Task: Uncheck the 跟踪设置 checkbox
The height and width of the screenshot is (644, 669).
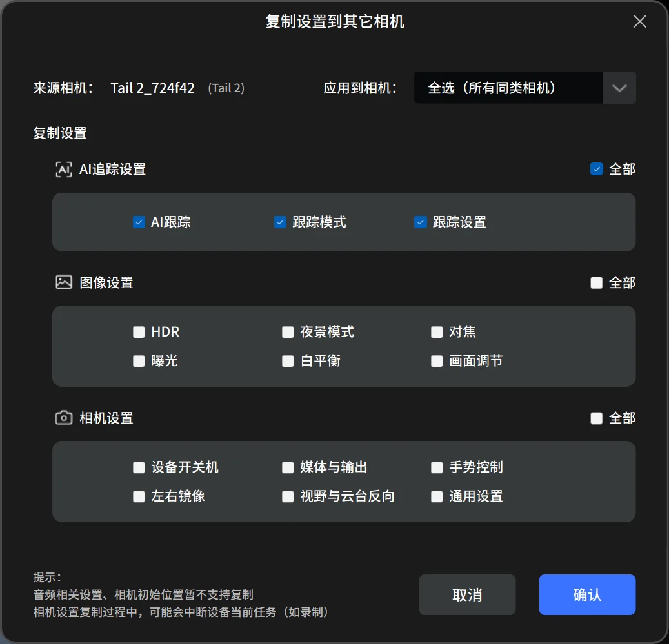Action: pos(420,222)
